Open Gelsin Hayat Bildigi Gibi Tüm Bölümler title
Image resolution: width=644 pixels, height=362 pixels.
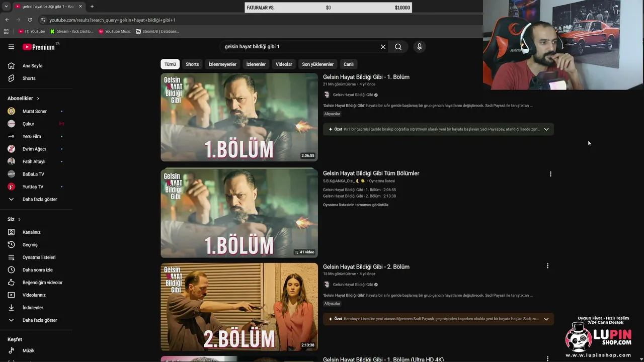pyautogui.click(x=371, y=173)
